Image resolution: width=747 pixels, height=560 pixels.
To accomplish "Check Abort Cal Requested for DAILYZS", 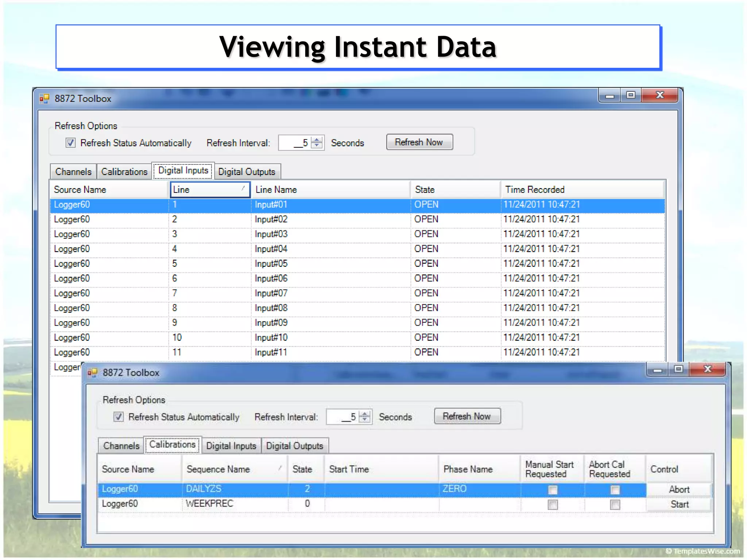I will click(x=615, y=490).
